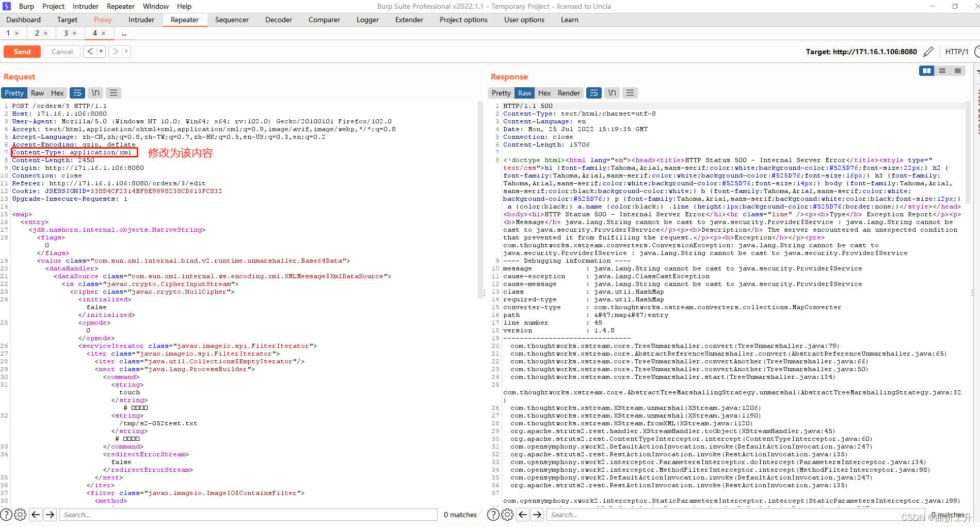Go to previous response search match
The width and height of the screenshot is (980, 527).
pyautogui.click(x=523, y=515)
